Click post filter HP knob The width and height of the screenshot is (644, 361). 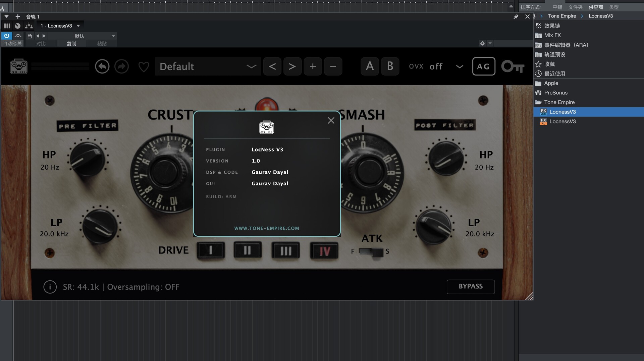click(446, 159)
